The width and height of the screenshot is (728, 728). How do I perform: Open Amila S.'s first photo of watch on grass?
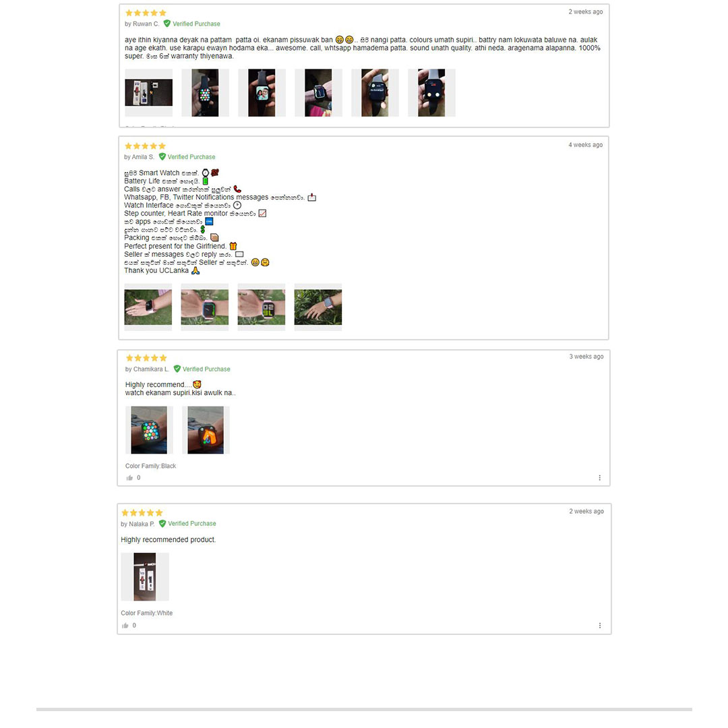coord(148,307)
